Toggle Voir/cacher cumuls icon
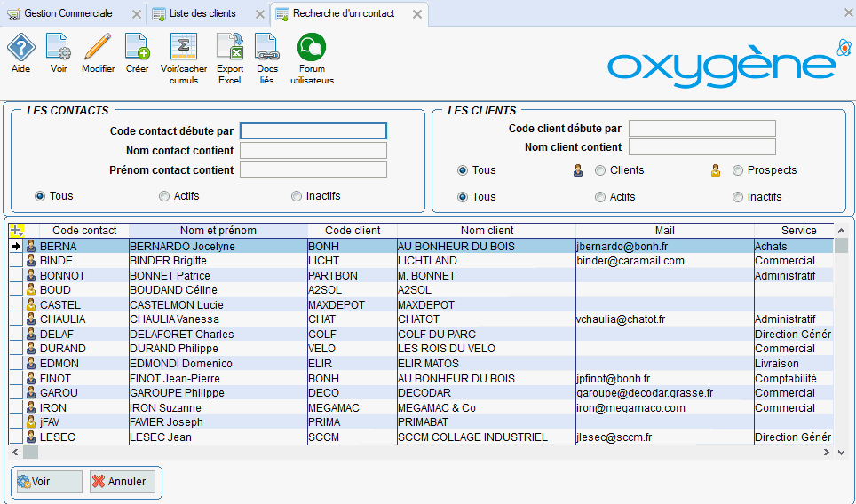 point(184,47)
